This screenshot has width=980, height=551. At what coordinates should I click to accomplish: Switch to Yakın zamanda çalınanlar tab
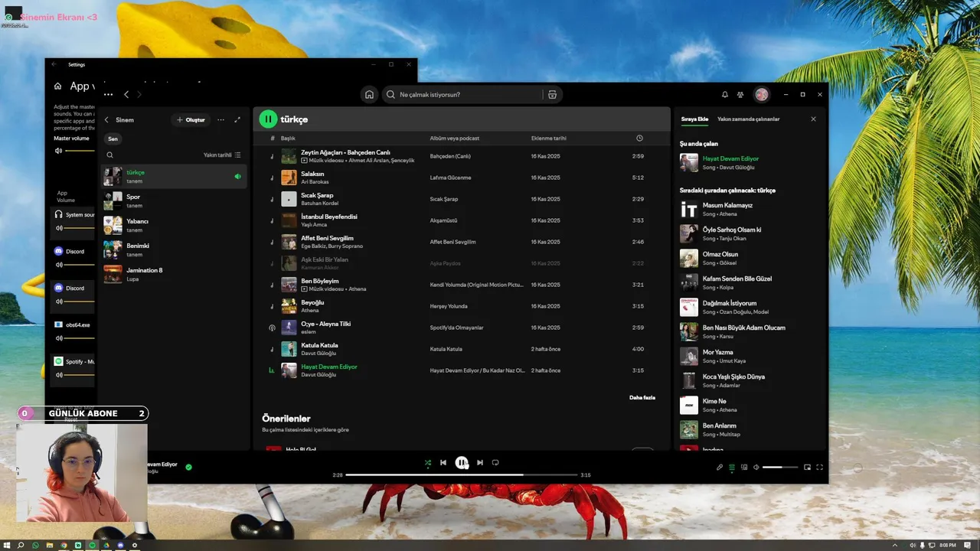[x=749, y=119]
